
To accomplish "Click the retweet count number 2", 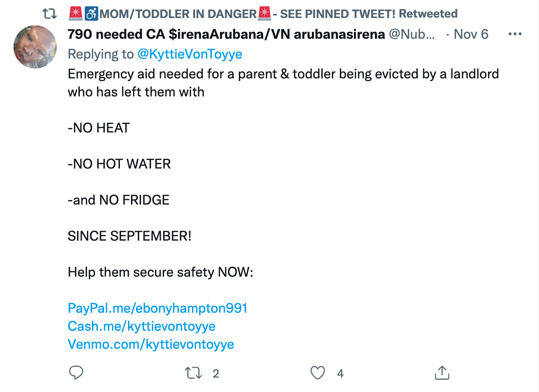I will (216, 374).
